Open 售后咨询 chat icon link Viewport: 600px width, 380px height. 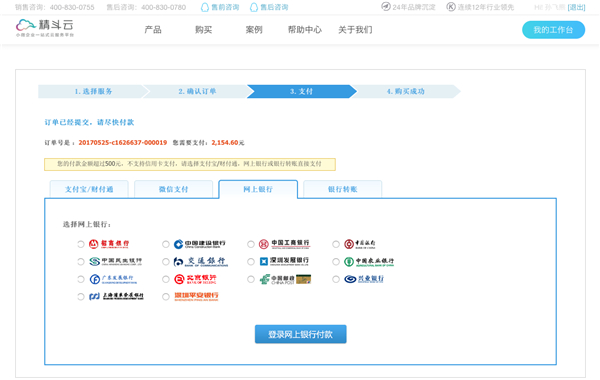click(269, 7)
